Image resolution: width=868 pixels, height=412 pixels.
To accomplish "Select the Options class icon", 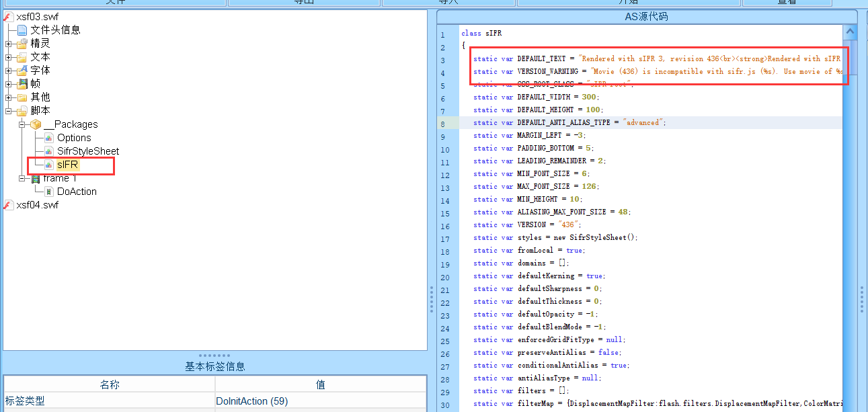I will (48, 137).
